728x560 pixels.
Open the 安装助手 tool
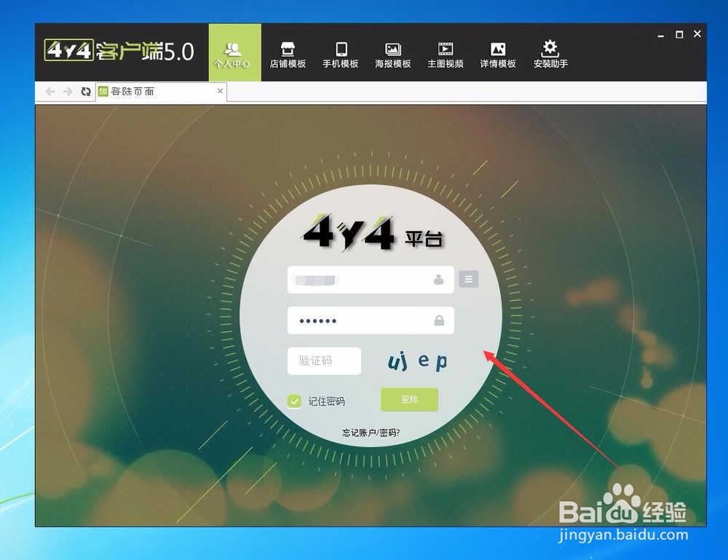tap(550, 55)
